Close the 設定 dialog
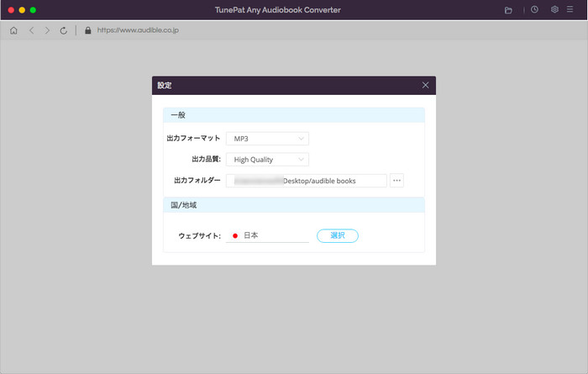This screenshot has width=588, height=374. point(425,85)
